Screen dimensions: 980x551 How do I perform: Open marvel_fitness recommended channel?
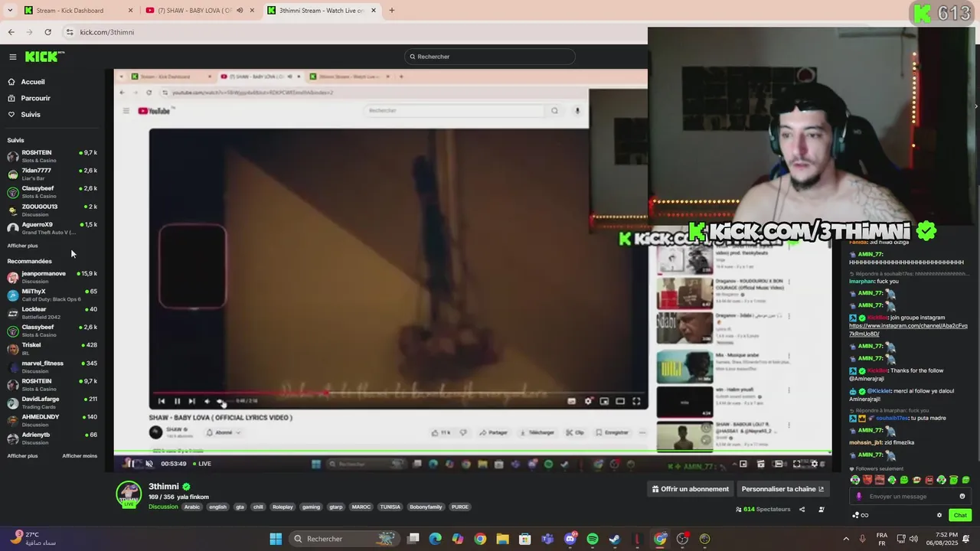[52, 367]
